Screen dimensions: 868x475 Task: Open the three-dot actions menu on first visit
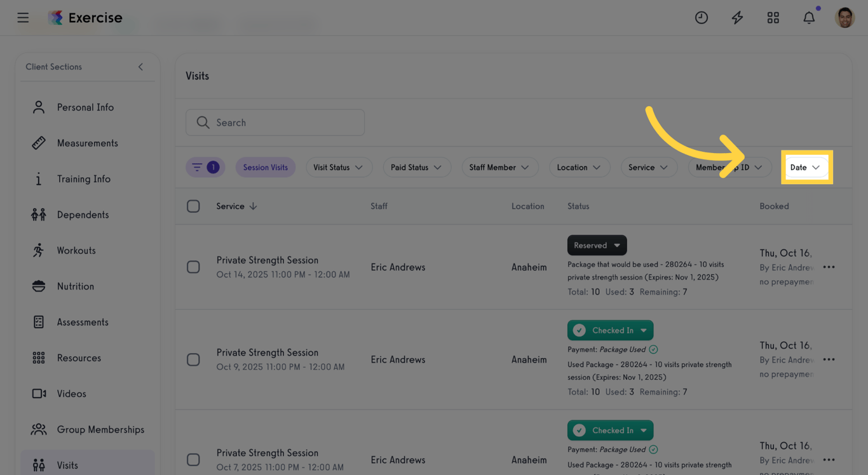pos(829,267)
